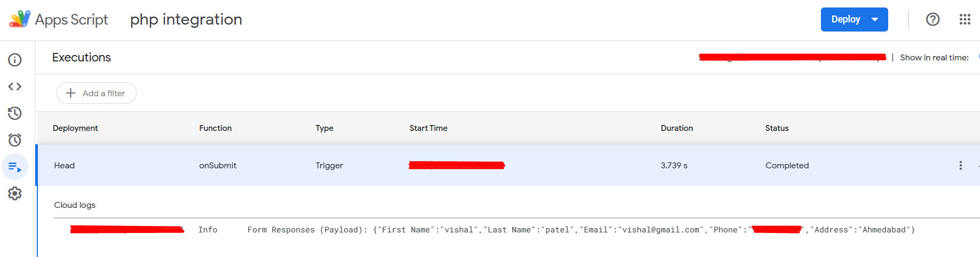Open the Triggers alarm clock icon

[15, 140]
